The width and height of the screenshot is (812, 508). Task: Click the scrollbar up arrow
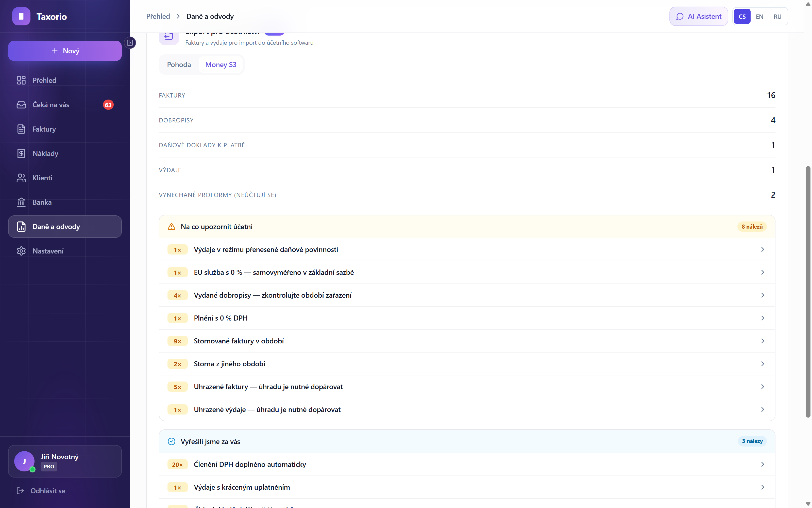pyautogui.click(x=808, y=4)
